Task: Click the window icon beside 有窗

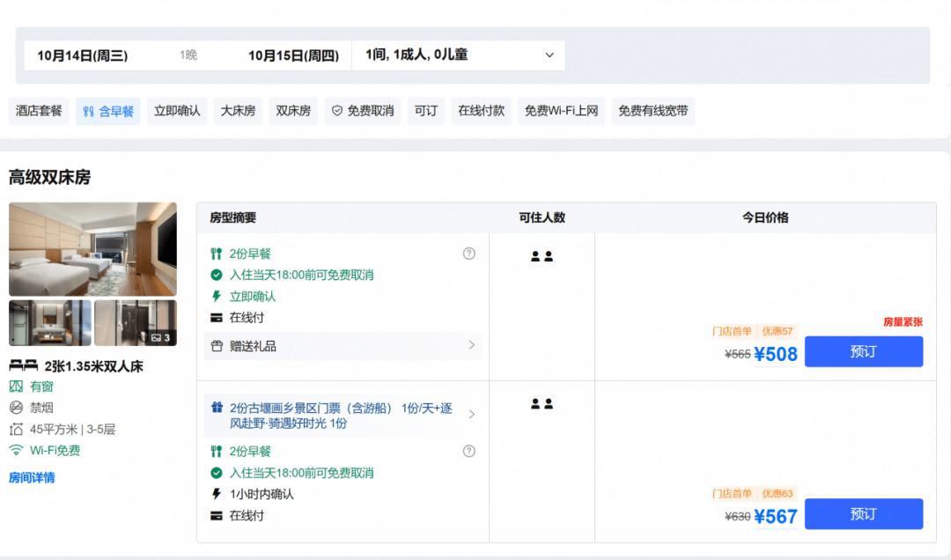Action: (x=17, y=387)
